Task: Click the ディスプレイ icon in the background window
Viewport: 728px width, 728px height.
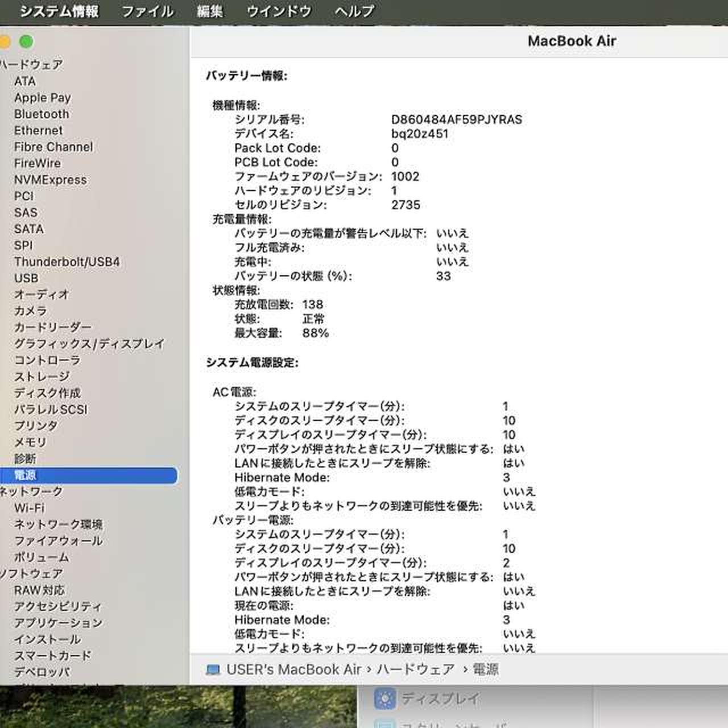Action: pos(384,698)
